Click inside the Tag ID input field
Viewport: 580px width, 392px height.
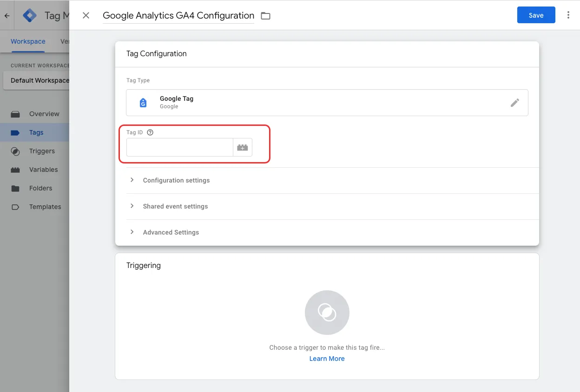click(x=179, y=147)
